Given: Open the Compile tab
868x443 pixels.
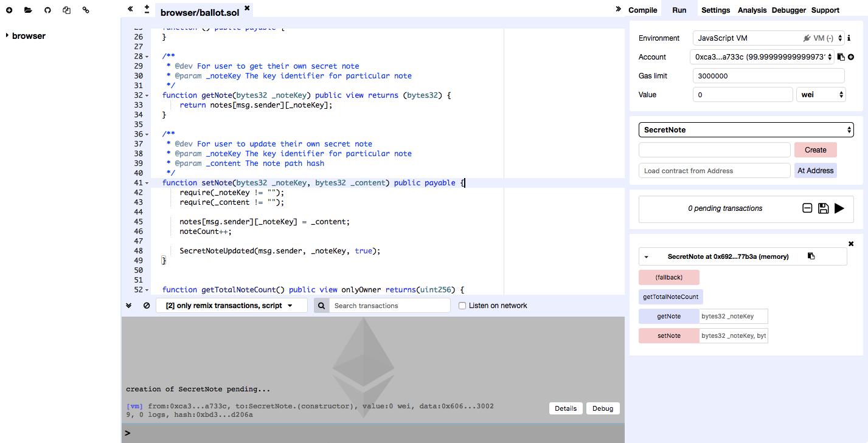Looking at the screenshot, I should 642,10.
